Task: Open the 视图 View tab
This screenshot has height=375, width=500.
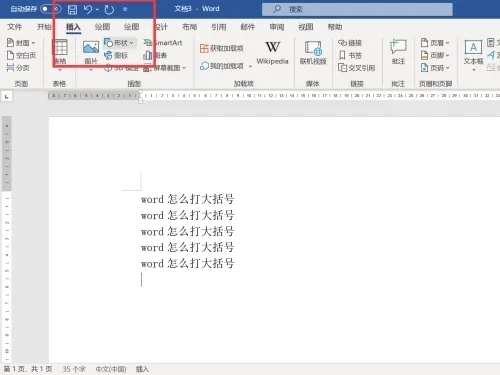Action: [306, 27]
